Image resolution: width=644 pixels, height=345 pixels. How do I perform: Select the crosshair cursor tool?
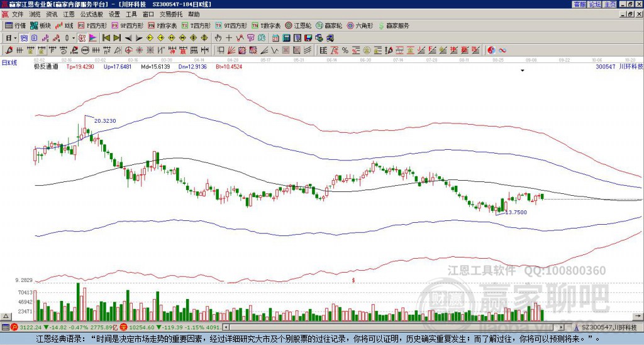(x=229, y=38)
